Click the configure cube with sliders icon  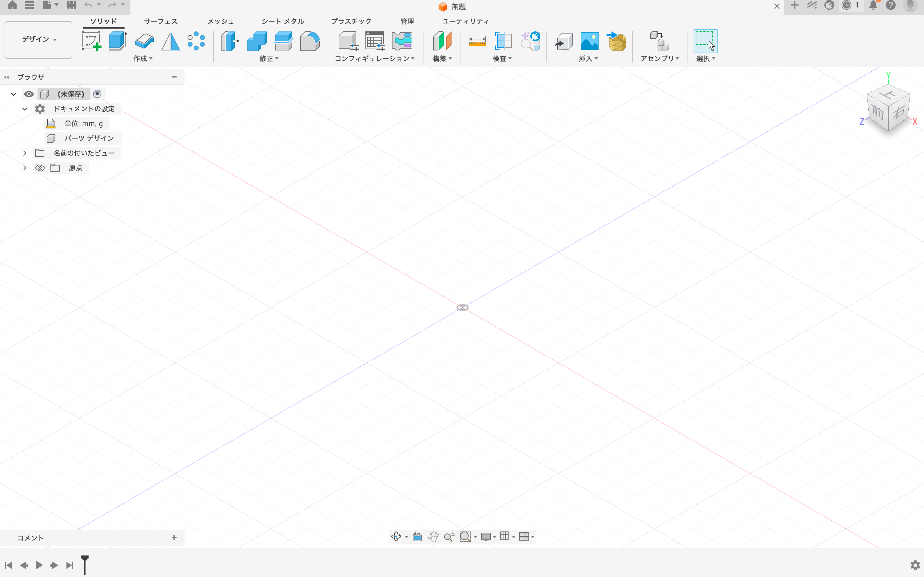(348, 41)
